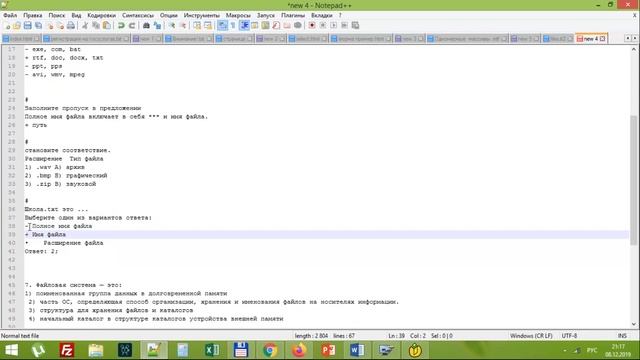The width and height of the screenshot is (640, 360).
Task: Click Run Macro Multiple Times icon
Action: click(x=344, y=26)
